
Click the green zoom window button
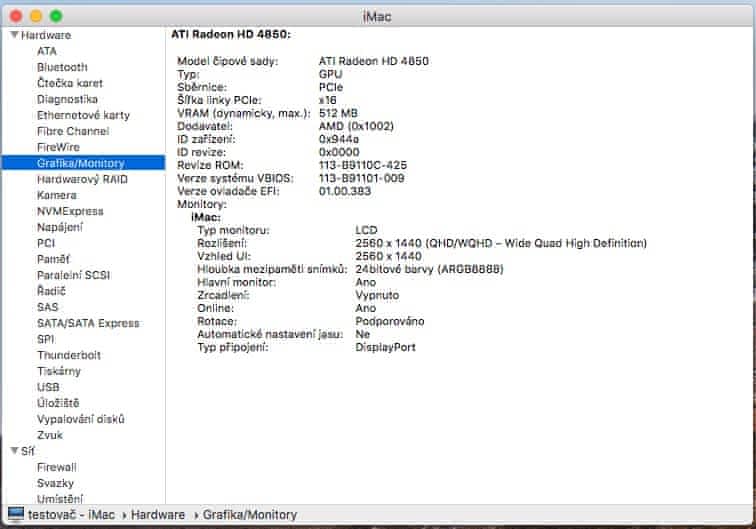[56, 17]
